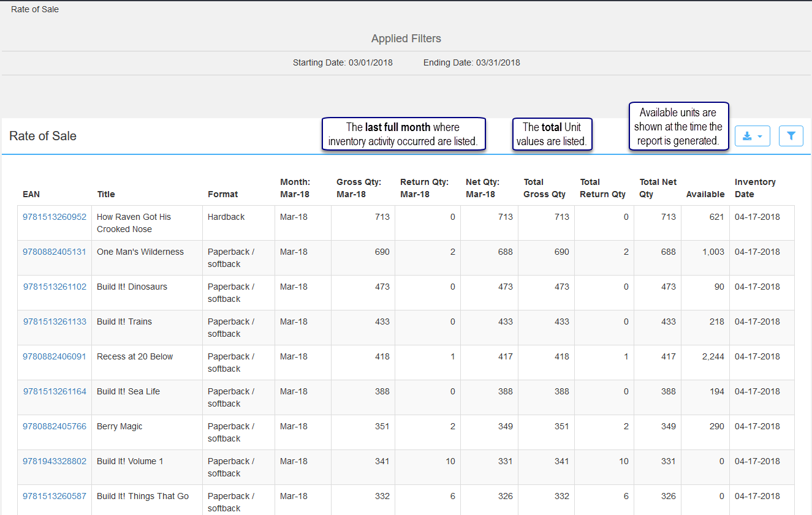
Task: Sort by Total Gross Qty column
Action: pyautogui.click(x=544, y=188)
